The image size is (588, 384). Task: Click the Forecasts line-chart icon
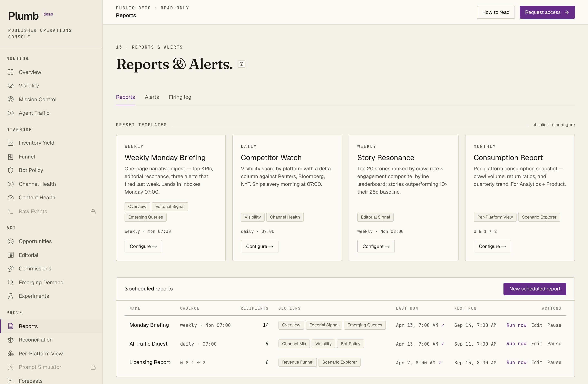point(10,381)
